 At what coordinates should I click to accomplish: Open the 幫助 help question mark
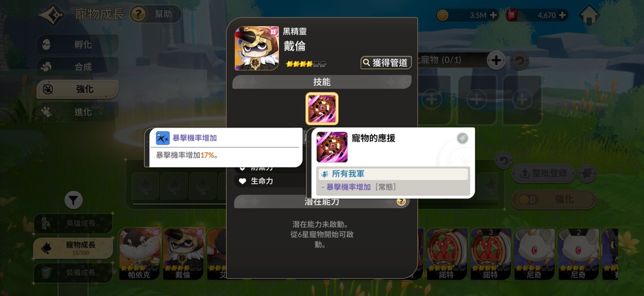(x=138, y=15)
